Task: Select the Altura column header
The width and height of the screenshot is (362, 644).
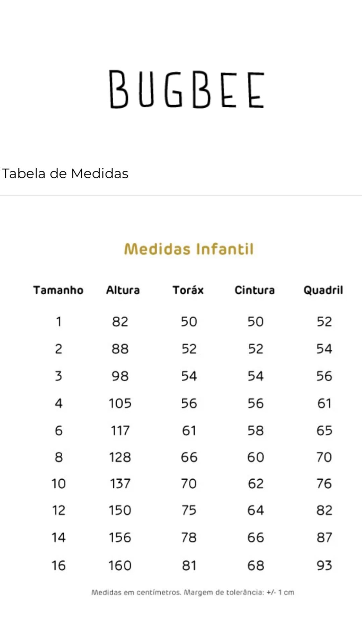Action: tap(123, 290)
